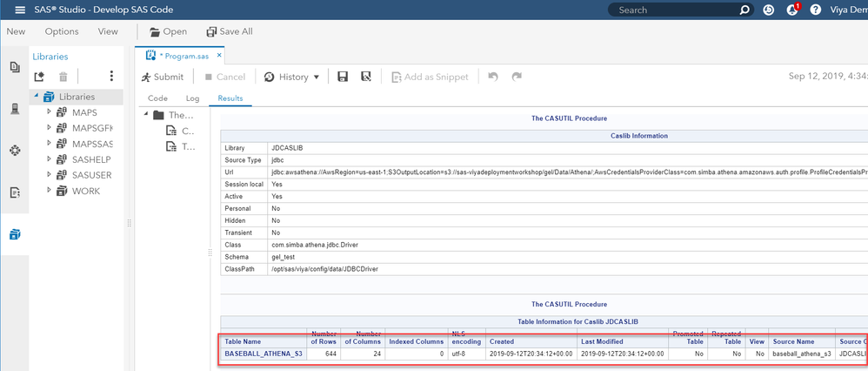Click in the Search field
This screenshot has height=371, width=868.
point(676,10)
